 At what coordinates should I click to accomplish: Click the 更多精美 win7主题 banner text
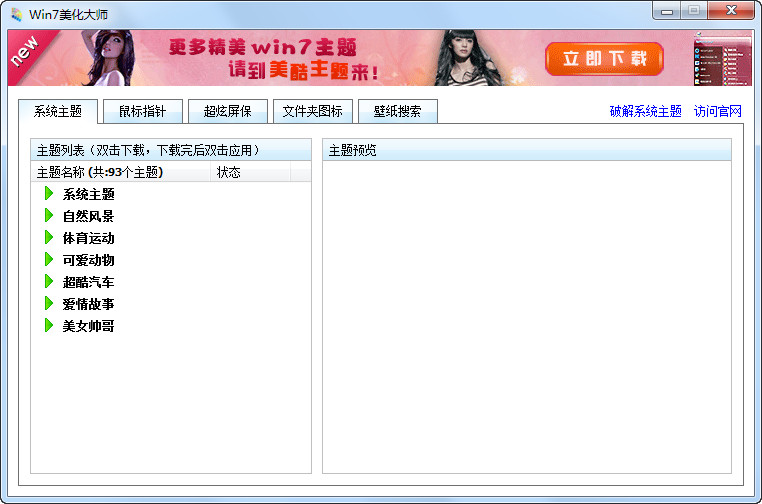point(263,47)
